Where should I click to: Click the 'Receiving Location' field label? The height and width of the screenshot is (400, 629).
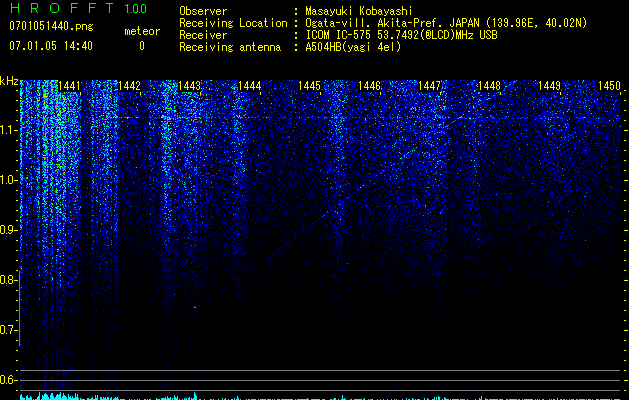(x=233, y=23)
